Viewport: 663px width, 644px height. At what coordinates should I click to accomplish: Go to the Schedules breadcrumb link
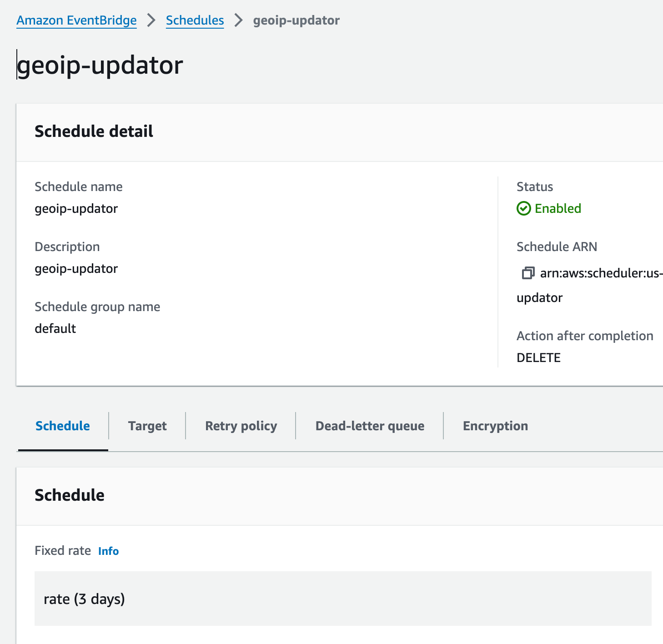click(x=195, y=20)
